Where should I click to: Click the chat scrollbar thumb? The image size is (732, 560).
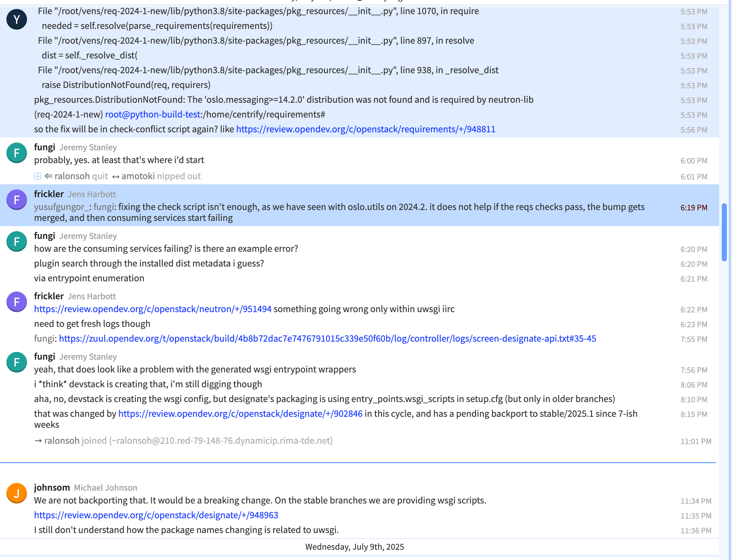(x=724, y=232)
